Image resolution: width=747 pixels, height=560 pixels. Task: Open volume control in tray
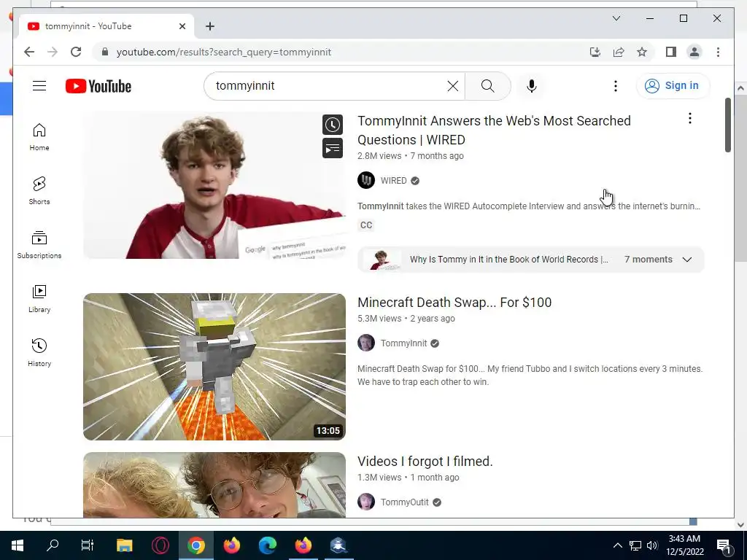coord(652,545)
